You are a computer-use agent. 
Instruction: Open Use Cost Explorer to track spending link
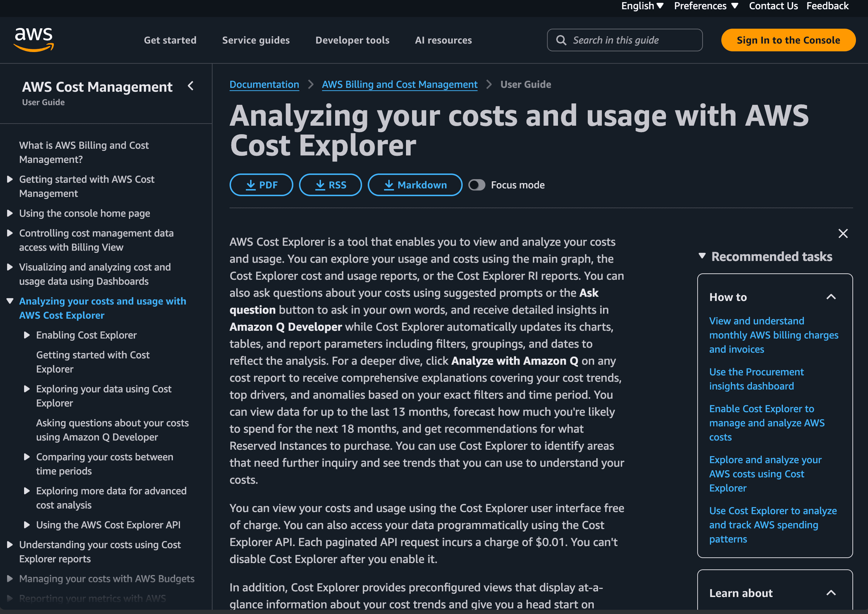(773, 525)
